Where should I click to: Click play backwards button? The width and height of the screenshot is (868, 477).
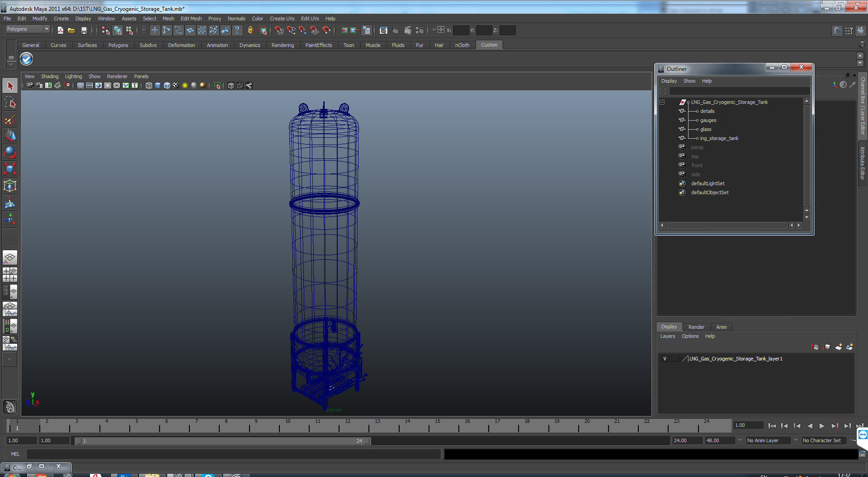tap(810, 426)
